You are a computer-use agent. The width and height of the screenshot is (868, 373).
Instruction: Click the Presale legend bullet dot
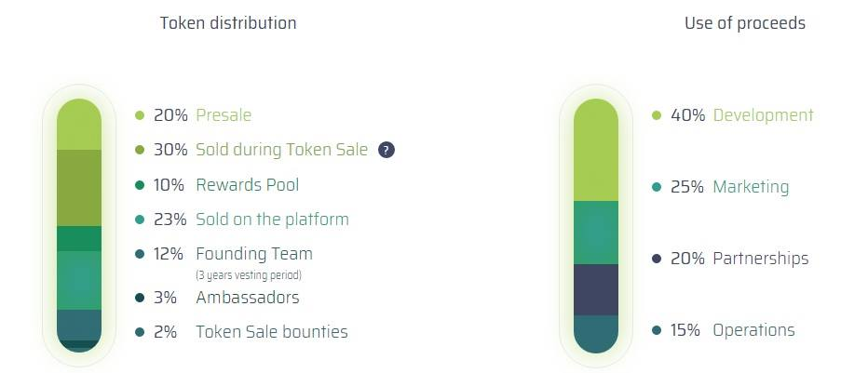(140, 116)
